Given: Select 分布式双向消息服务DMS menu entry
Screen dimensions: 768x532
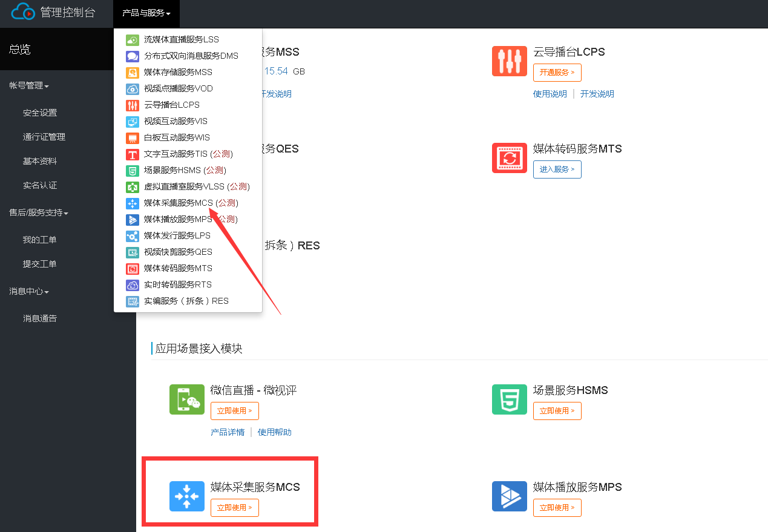Looking at the screenshot, I should coord(191,56).
